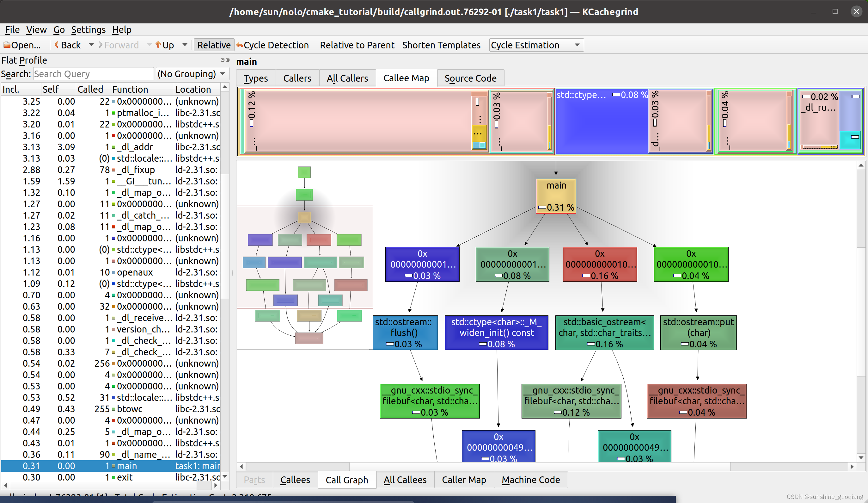Click the Back arrow icon
Screen dimensions: 868x503
[57, 45]
